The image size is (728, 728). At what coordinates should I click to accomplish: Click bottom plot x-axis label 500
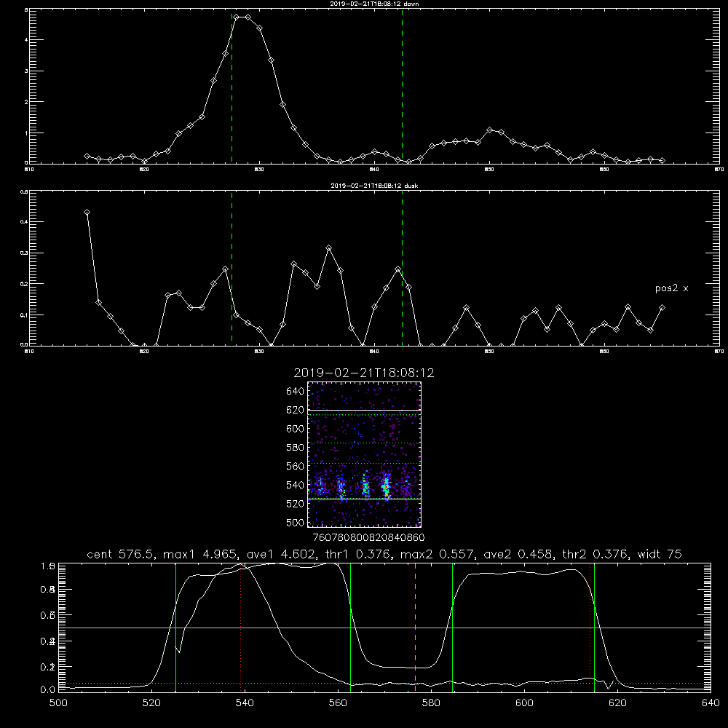click(x=58, y=703)
